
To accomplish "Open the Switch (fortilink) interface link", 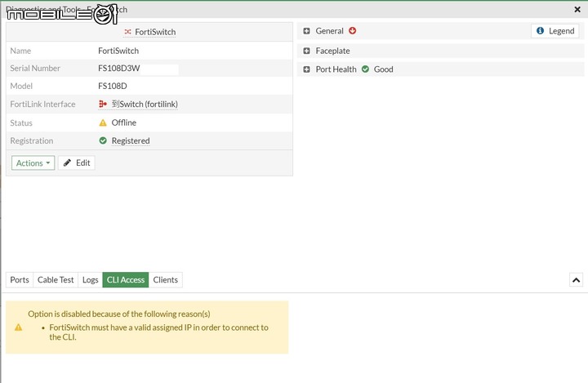I will [145, 104].
